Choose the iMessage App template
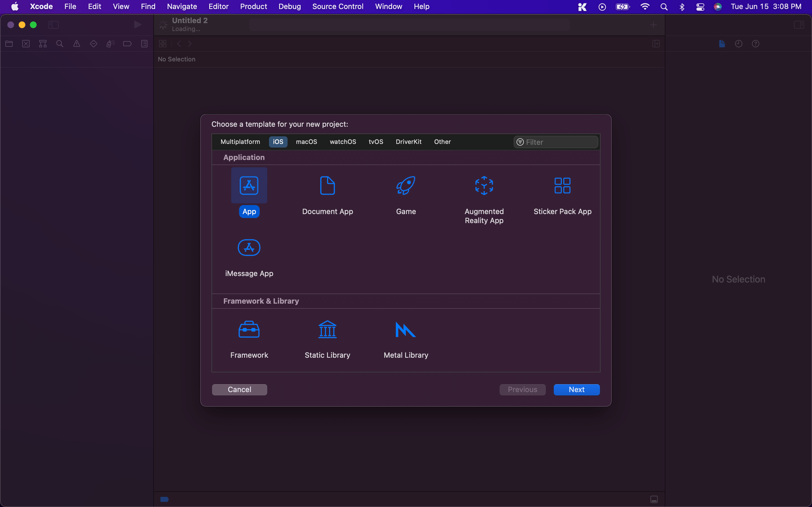Image resolution: width=812 pixels, height=507 pixels. (x=249, y=248)
